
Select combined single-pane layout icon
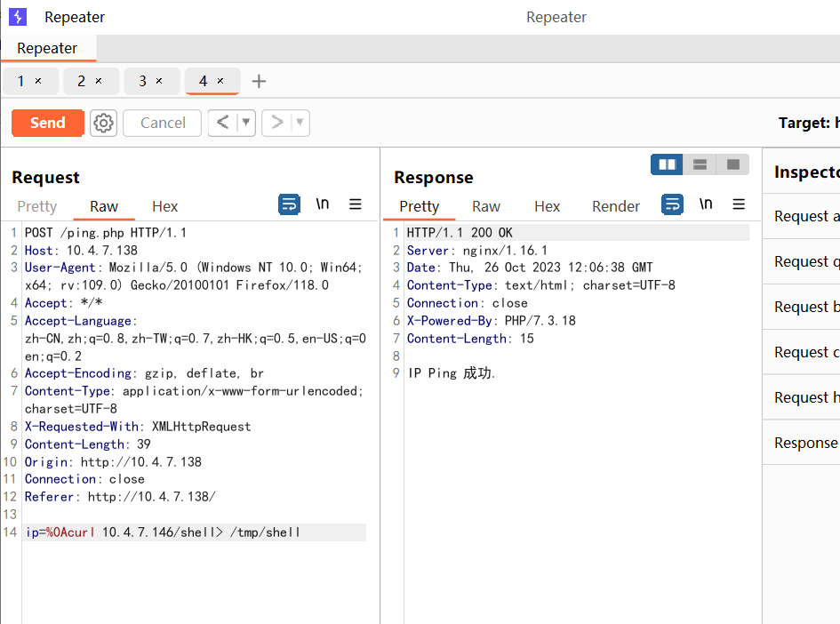[732, 164]
